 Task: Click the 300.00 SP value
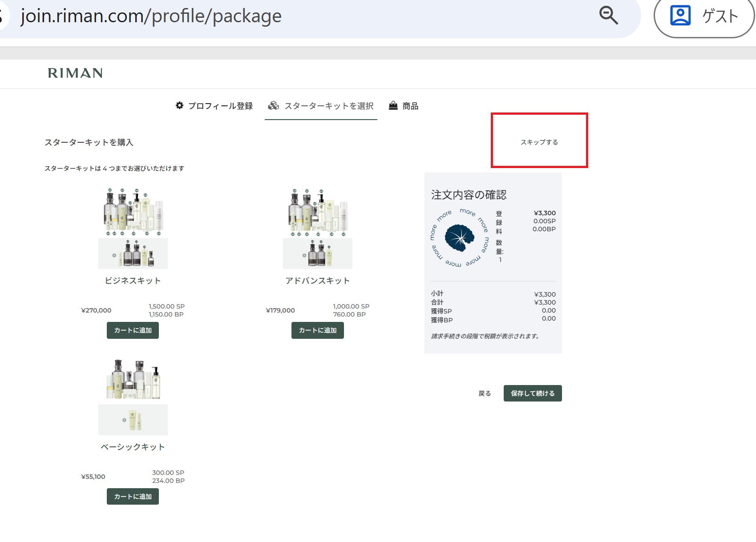click(x=168, y=473)
